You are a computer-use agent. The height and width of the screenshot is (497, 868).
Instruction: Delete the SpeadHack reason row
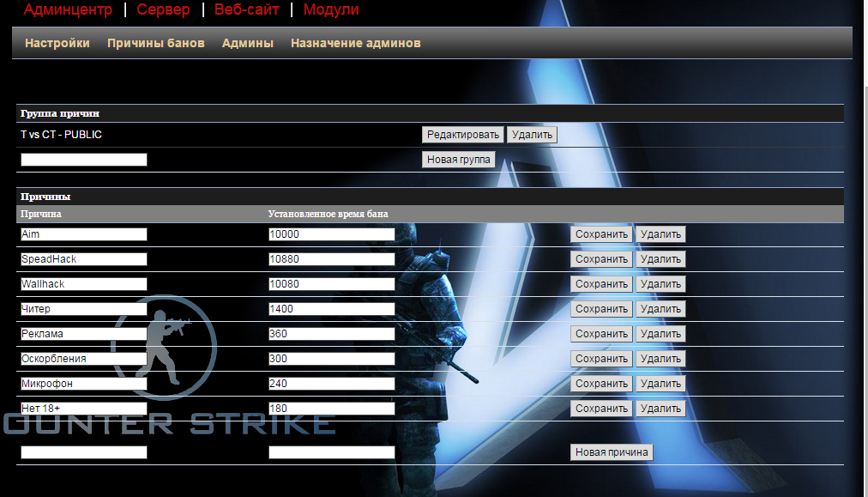[660, 259]
